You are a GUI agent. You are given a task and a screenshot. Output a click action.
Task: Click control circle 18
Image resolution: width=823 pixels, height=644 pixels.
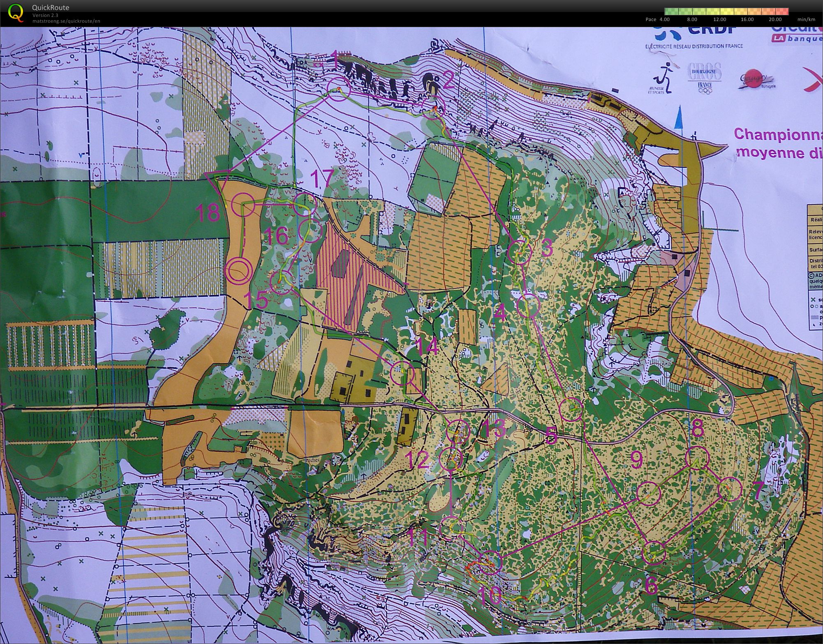click(243, 204)
